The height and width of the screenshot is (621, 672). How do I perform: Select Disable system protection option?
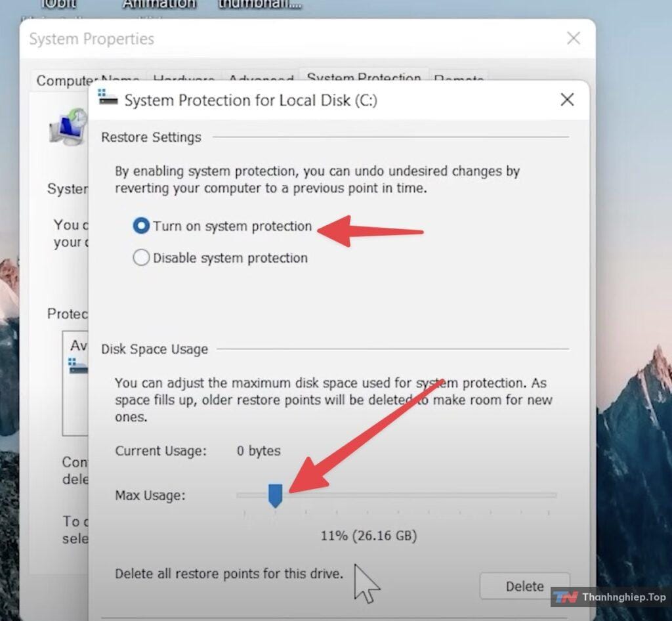pos(141,258)
